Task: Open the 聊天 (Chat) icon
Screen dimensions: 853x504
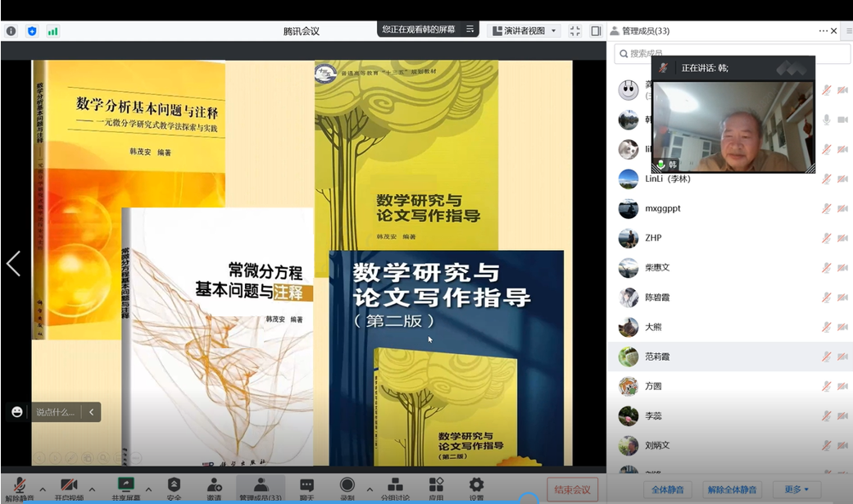Action: pos(306,486)
